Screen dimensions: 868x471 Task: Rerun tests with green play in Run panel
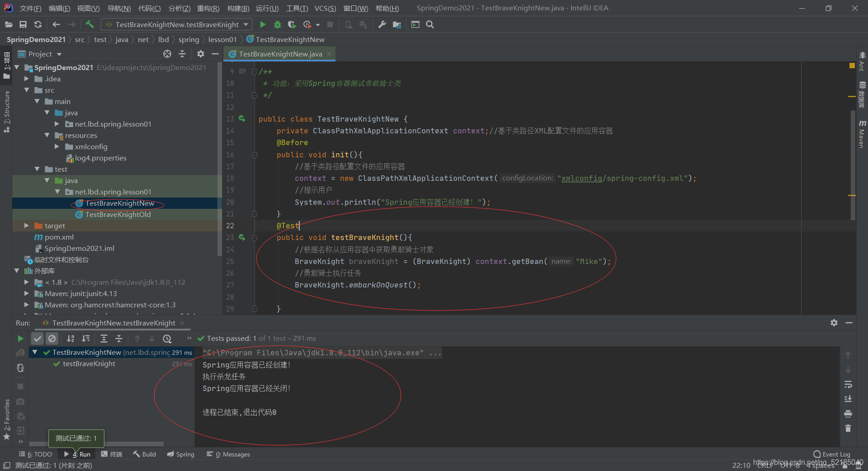[20, 338]
